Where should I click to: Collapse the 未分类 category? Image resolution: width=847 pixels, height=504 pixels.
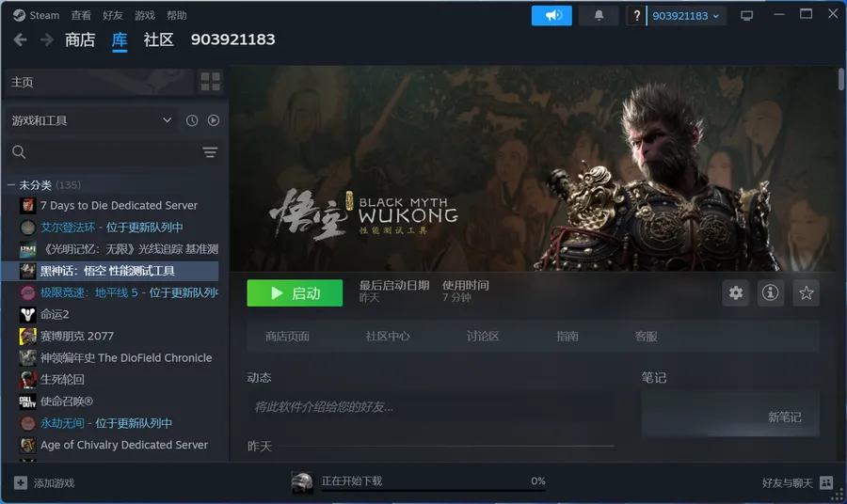click(11, 184)
